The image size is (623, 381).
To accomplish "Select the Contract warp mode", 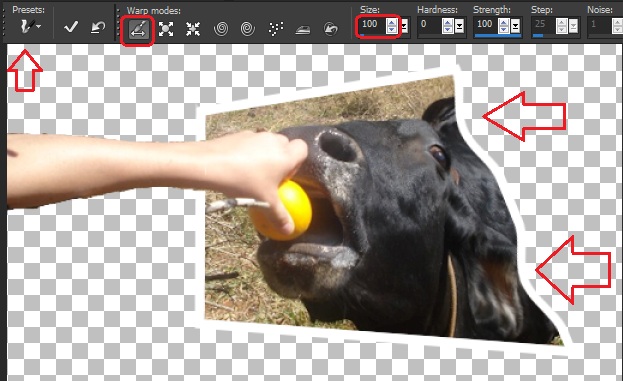I will [x=193, y=29].
